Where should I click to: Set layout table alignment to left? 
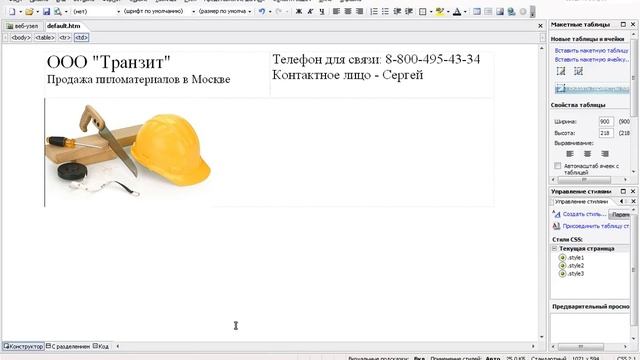[x=570, y=154]
